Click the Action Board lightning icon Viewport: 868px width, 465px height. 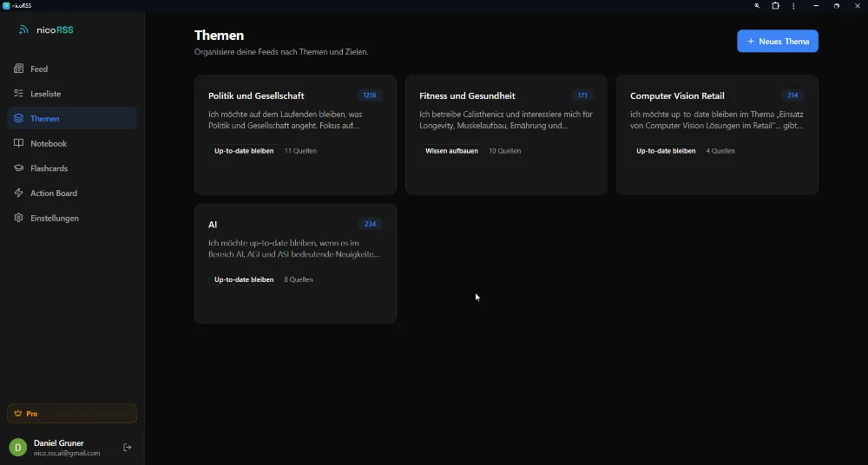tap(19, 193)
